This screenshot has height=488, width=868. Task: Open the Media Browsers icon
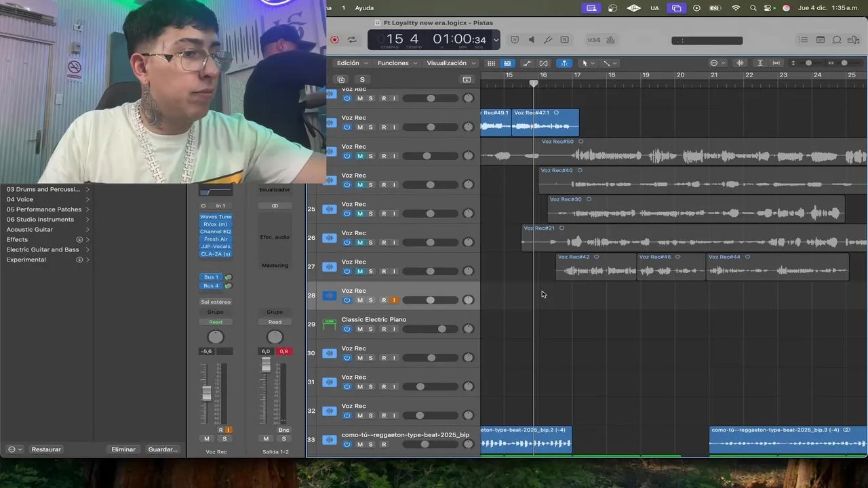[854, 40]
